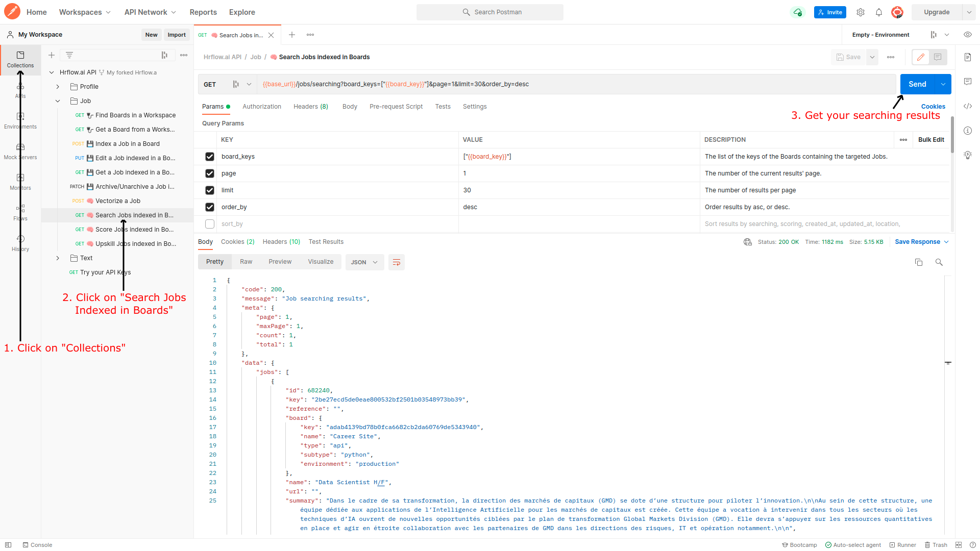Viewport: 980px width, 551px height.
Task: Open the Runner from status bar
Action: [x=902, y=545]
